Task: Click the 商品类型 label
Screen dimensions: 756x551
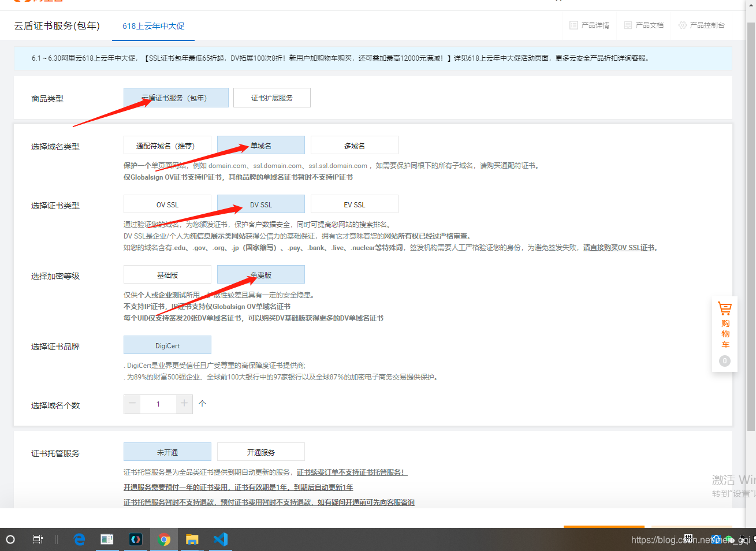Action: click(x=47, y=99)
